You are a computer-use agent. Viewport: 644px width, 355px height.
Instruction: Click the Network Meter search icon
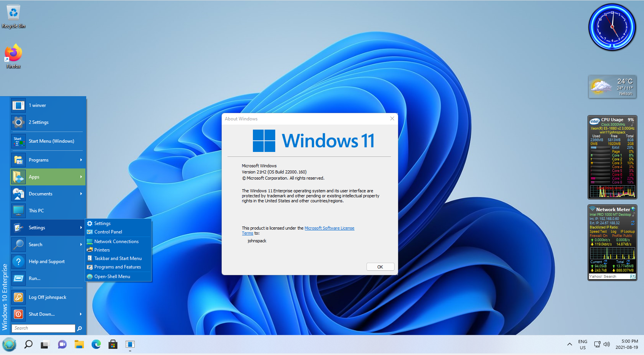click(632, 277)
